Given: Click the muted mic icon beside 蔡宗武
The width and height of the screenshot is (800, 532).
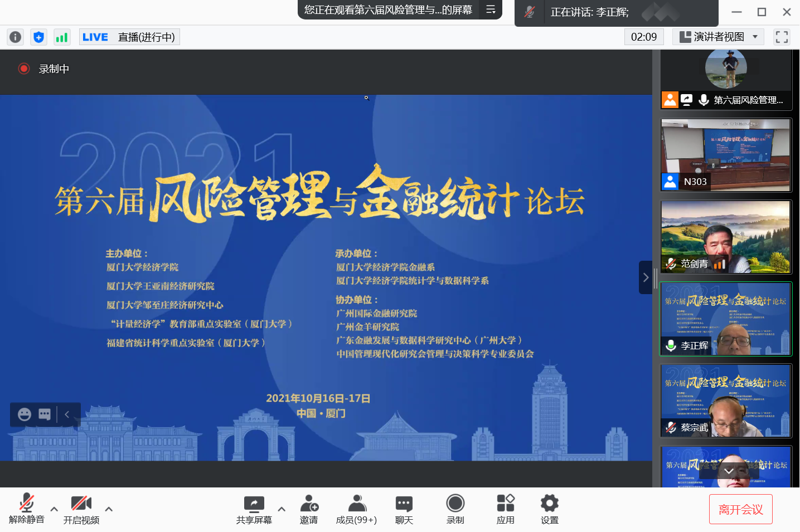Looking at the screenshot, I should point(671,427).
